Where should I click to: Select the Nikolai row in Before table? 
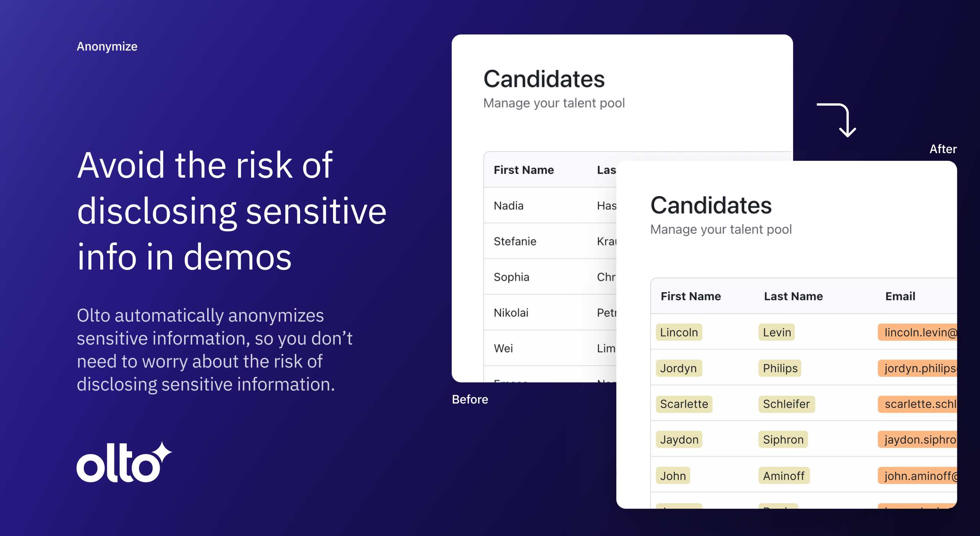(x=511, y=313)
